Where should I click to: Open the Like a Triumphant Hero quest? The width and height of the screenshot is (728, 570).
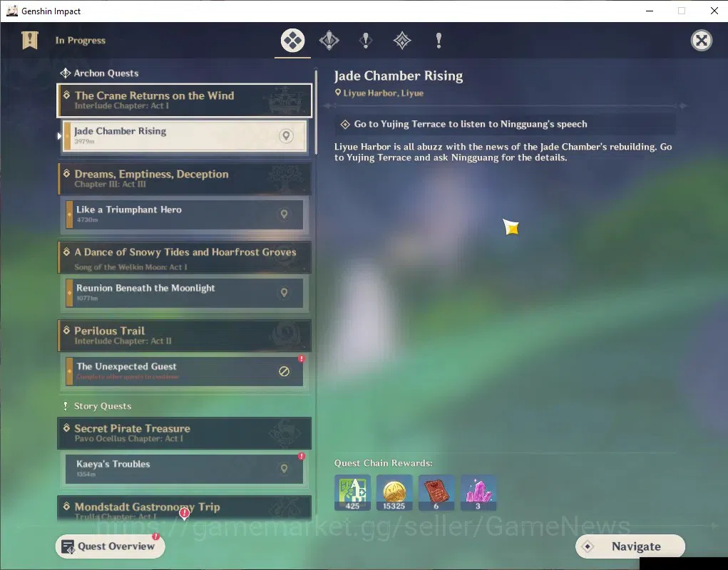[x=185, y=214]
